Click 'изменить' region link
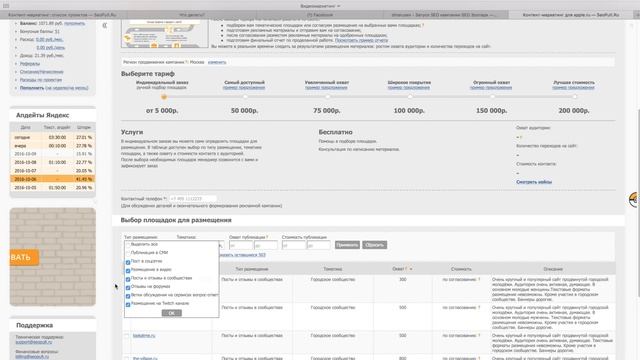The image size is (640, 360). [217, 62]
